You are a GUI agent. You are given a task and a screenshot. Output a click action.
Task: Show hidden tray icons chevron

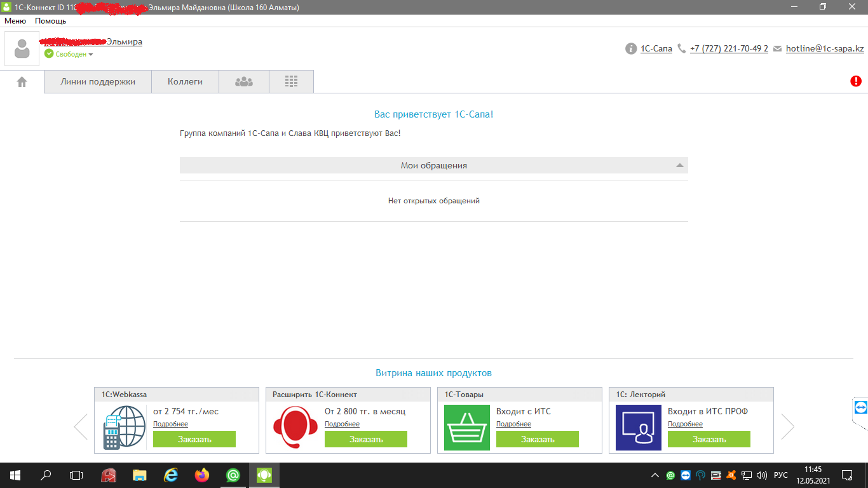click(x=655, y=475)
